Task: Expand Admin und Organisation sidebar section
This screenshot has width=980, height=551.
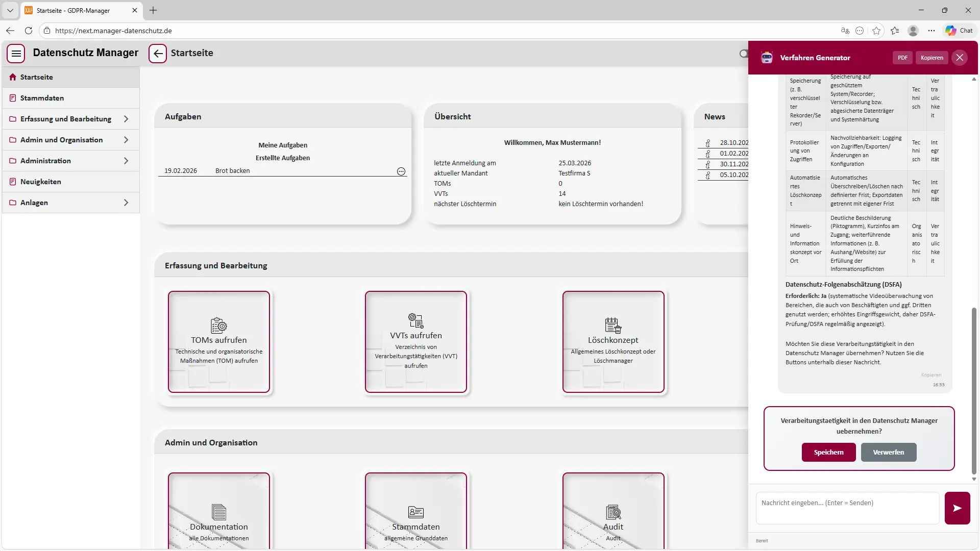Action: click(70, 140)
